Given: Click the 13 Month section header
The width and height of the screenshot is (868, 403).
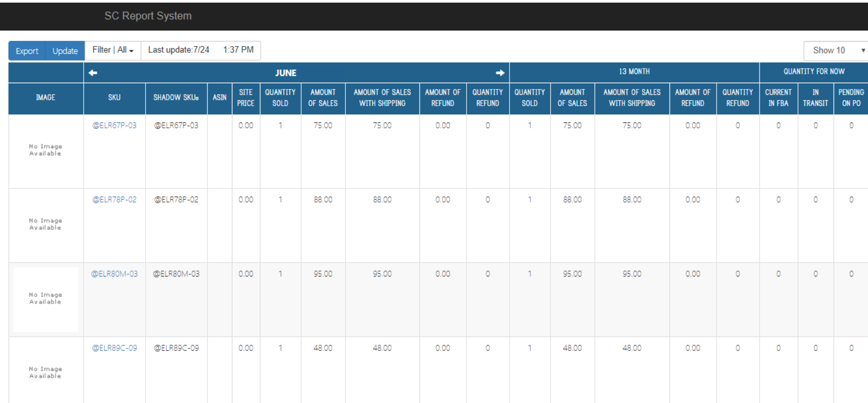Looking at the screenshot, I should pyautogui.click(x=634, y=72).
